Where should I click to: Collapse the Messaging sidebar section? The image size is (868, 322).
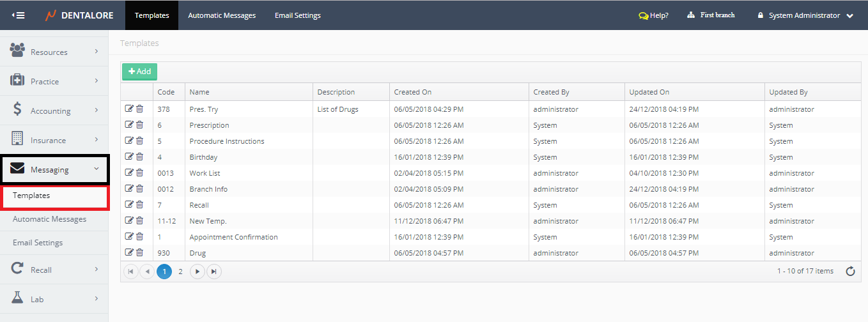pyautogui.click(x=54, y=169)
